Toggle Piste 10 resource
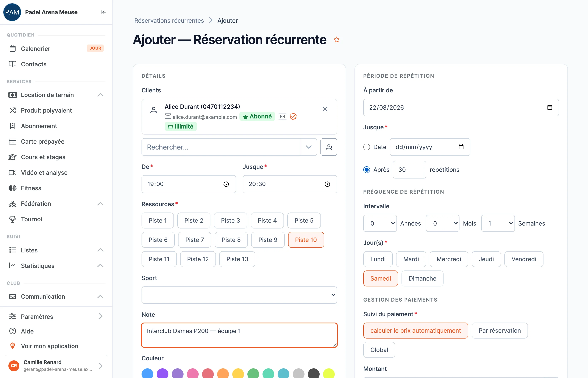The width and height of the screenshot is (588, 378). pyautogui.click(x=306, y=240)
